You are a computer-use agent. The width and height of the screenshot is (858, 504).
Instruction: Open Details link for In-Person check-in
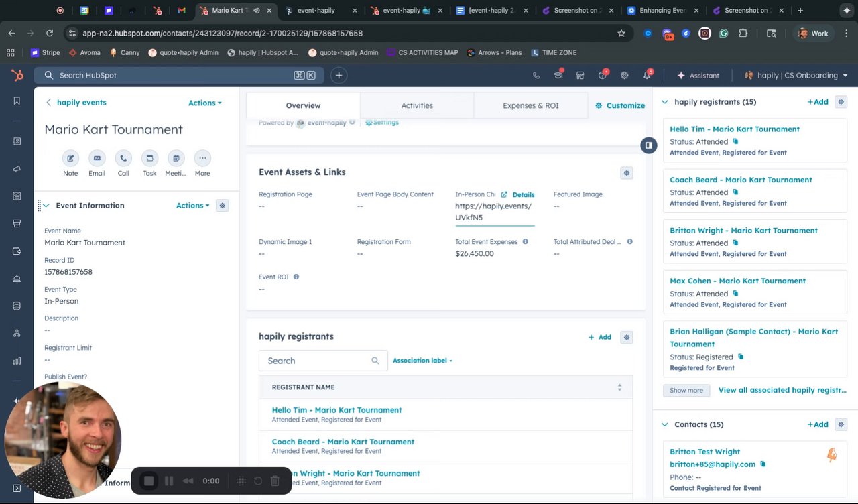(x=518, y=194)
